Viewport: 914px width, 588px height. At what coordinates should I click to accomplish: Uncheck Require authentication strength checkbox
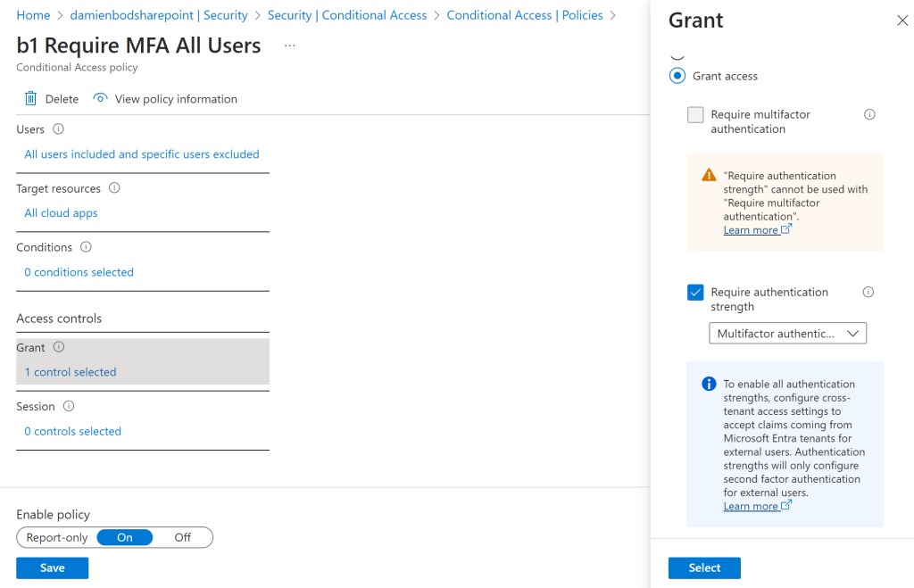(695, 293)
